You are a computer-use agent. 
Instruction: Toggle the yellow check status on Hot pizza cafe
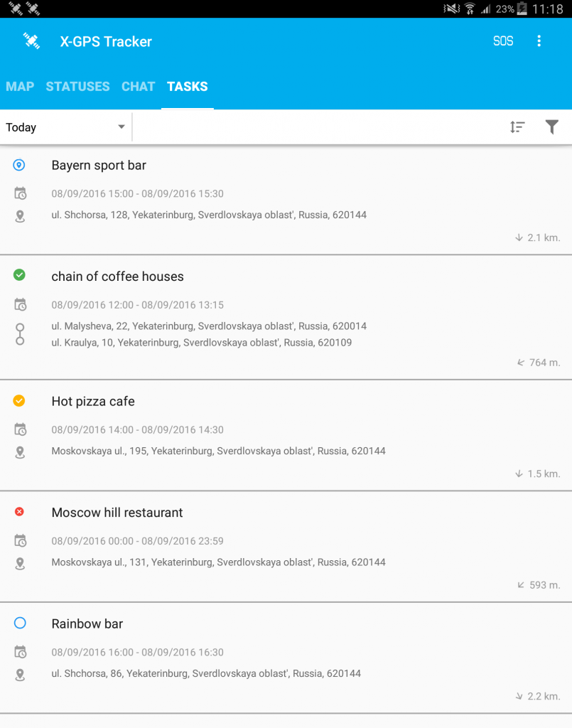(x=20, y=401)
